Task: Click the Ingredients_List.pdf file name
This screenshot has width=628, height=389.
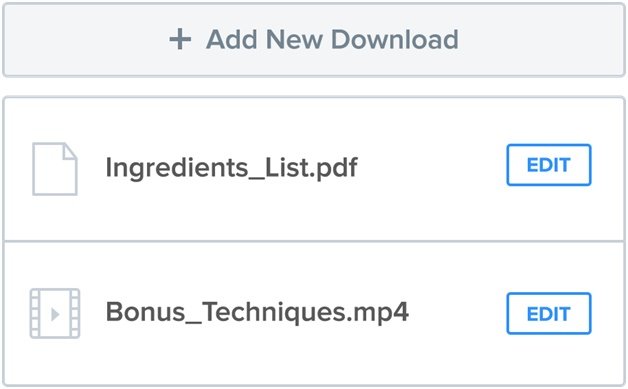Action: click(231, 167)
